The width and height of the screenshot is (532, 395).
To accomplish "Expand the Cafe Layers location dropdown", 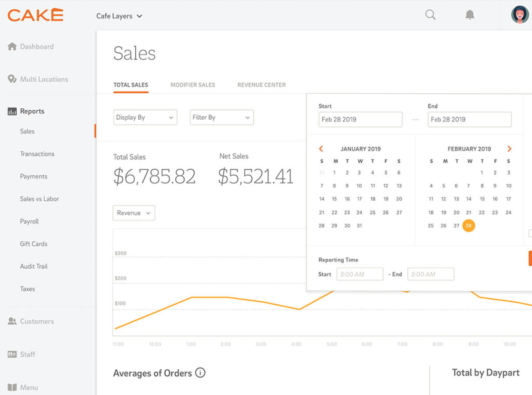I will click(119, 16).
